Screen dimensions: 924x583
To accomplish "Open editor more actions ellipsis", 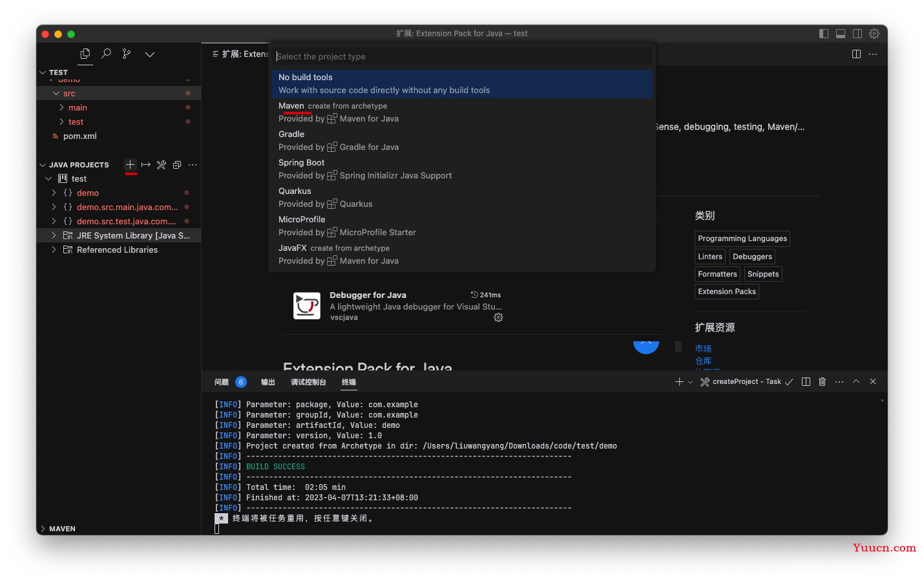I will coord(873,54).
